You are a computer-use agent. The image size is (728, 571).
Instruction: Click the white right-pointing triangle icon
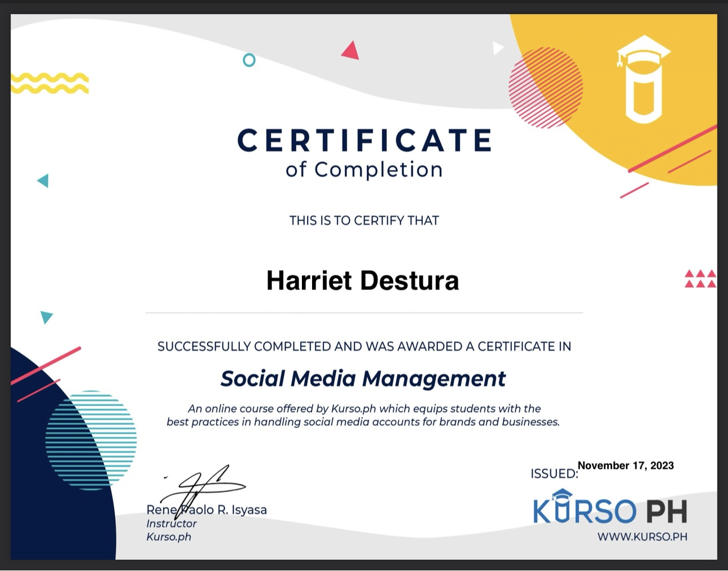click(497, 47)
